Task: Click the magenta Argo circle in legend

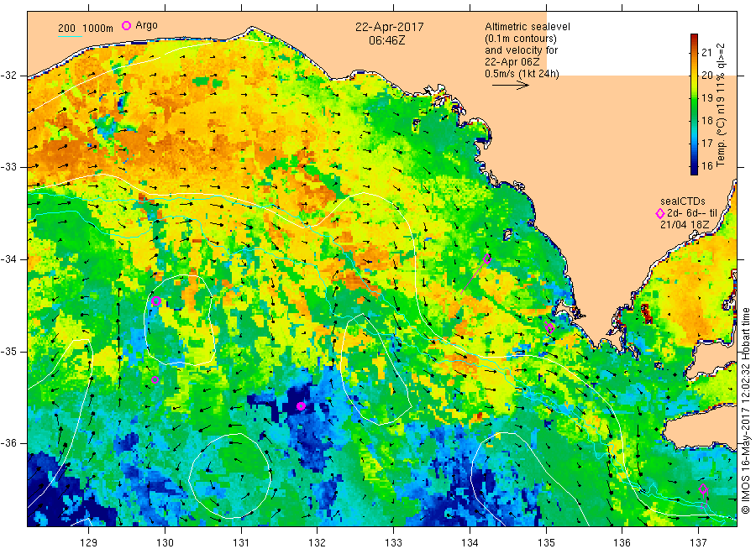Action: click(x=126, y=25)
